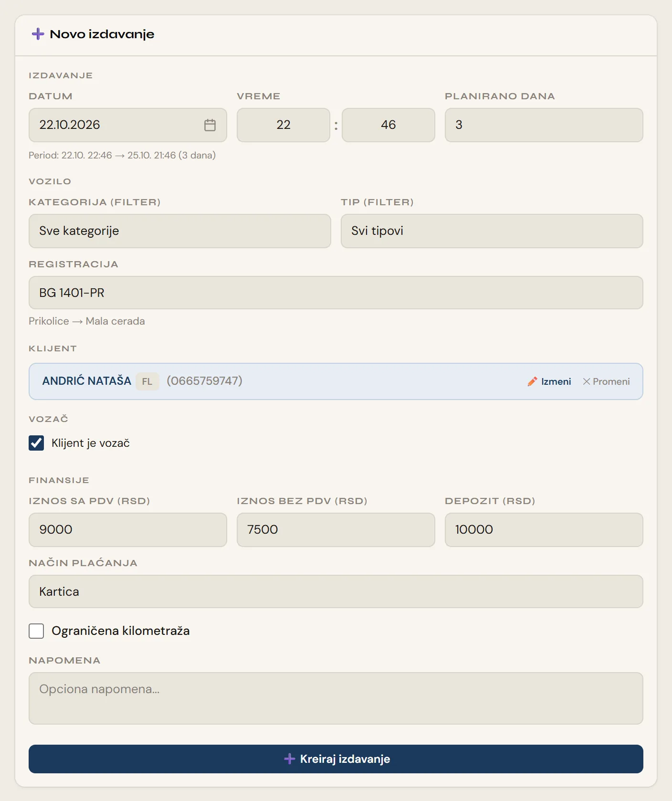Enable the Ograničena kilometraža checkbox
The image size is (672, 801).
click(36, 631)
